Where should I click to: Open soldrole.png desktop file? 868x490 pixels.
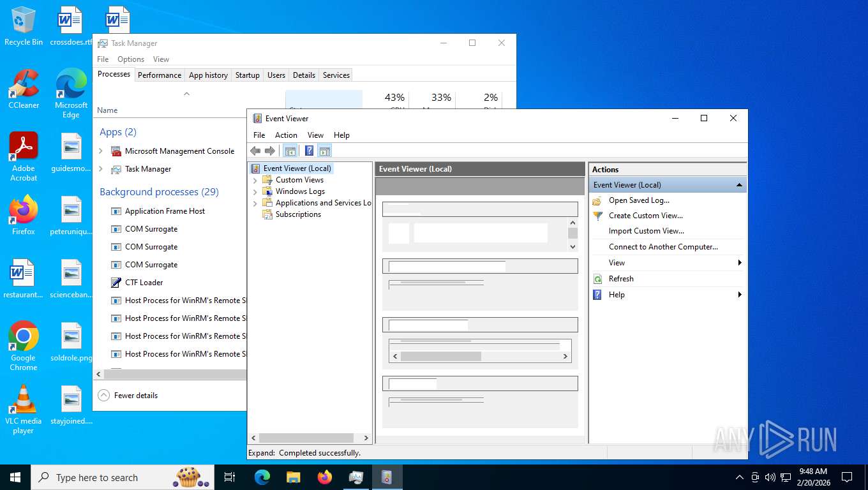pos(71,342)
